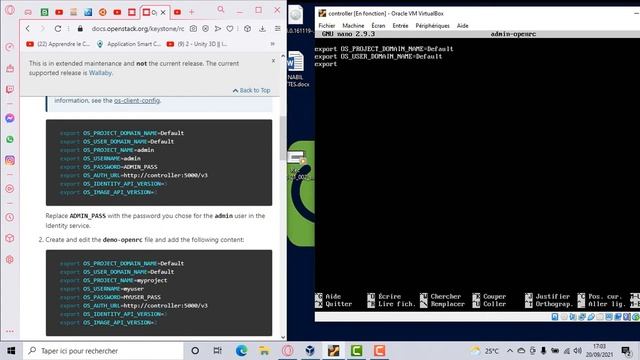
Task: Open VirtualBox Écran menu
Action: pyautogui.click(x=378, y=25)
